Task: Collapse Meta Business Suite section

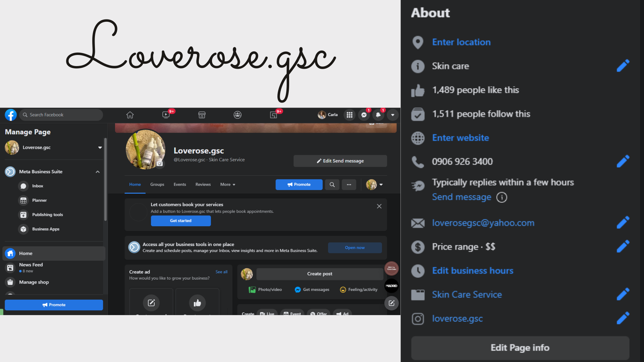Action: click(98, 172)
